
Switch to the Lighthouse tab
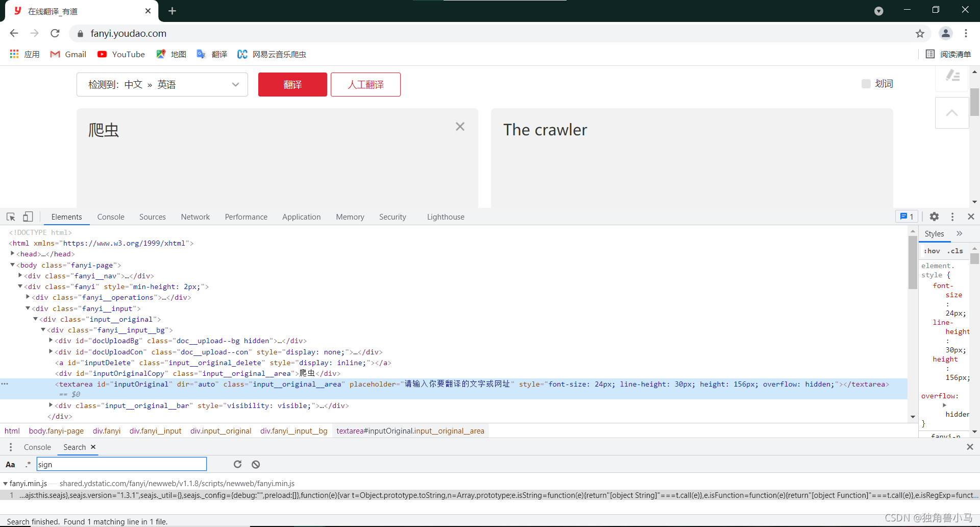(x=446, y=217)
